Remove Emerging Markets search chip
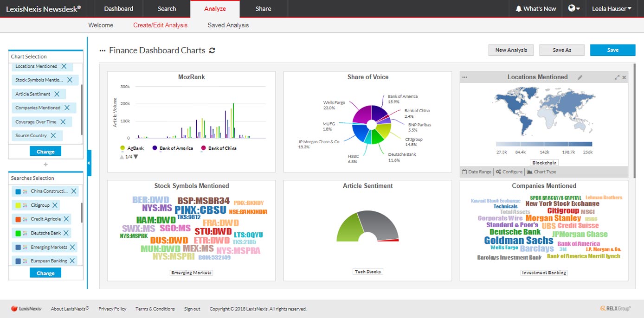This screenshot has height=318, width=644. click(x=73, y=247)
